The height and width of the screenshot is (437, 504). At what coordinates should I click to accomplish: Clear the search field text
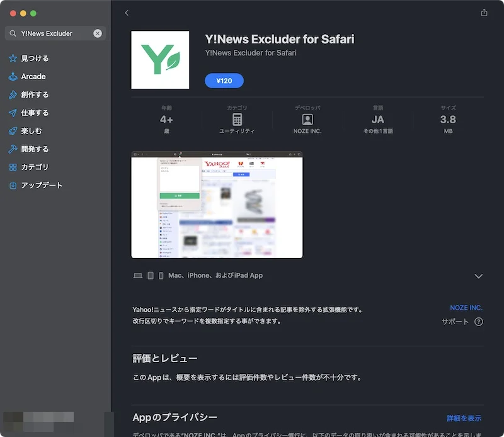pos(98,33)
